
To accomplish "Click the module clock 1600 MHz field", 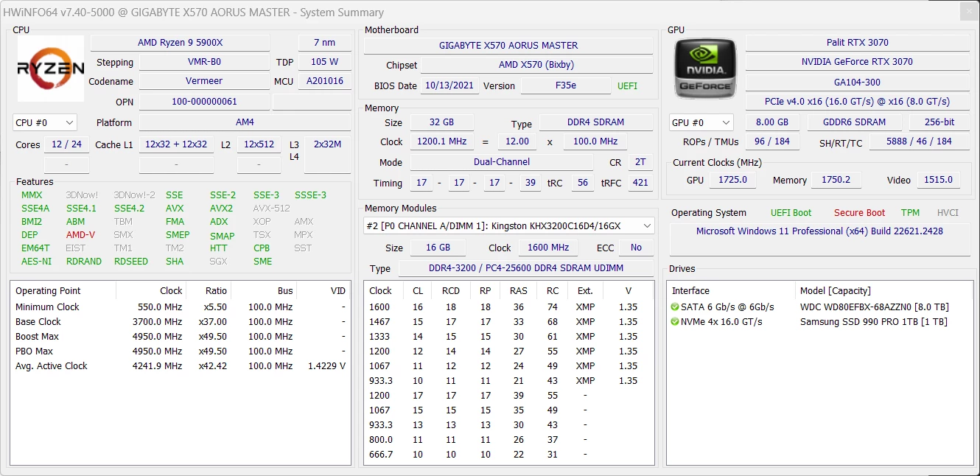I will click(x=549, y=248).
